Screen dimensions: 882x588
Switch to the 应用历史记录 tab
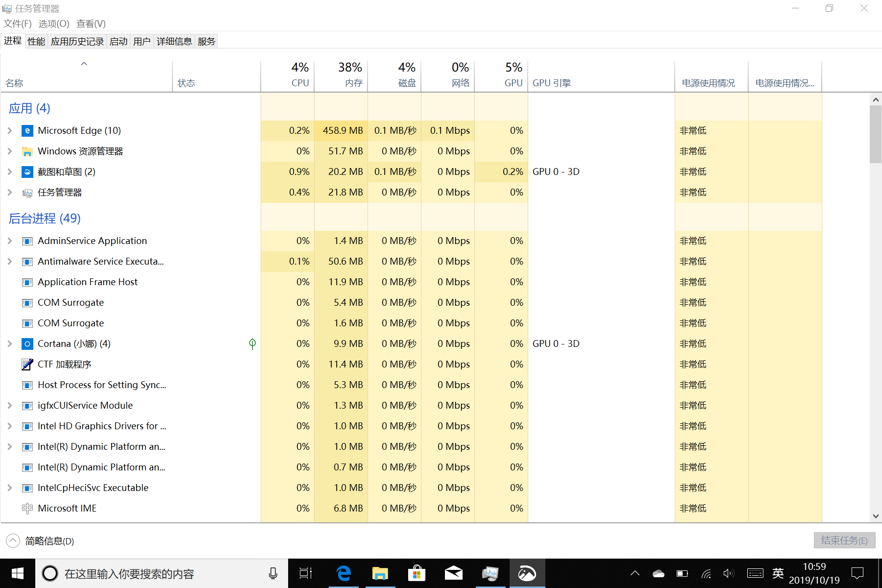pos(77,42)
